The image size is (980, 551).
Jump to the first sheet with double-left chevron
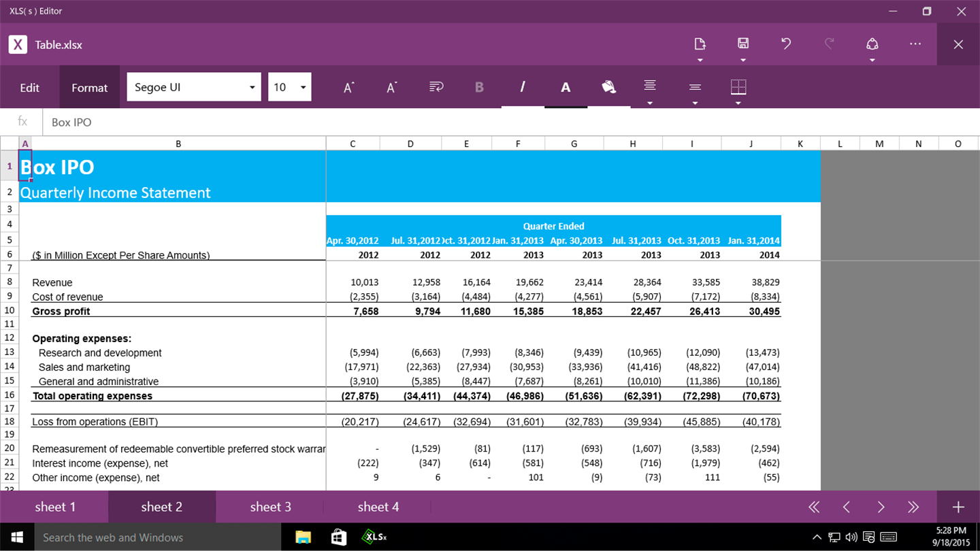pos(814,507)
